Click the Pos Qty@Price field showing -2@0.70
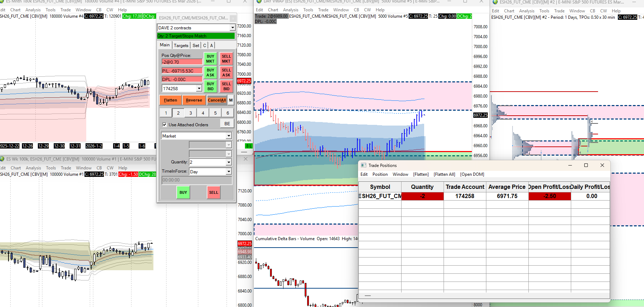The width and height of the screenshot is (644, 307). (182, 62)
